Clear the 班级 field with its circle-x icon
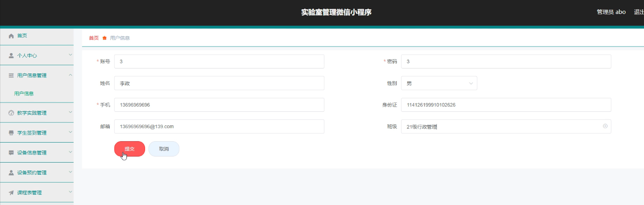 pos(605,126)
